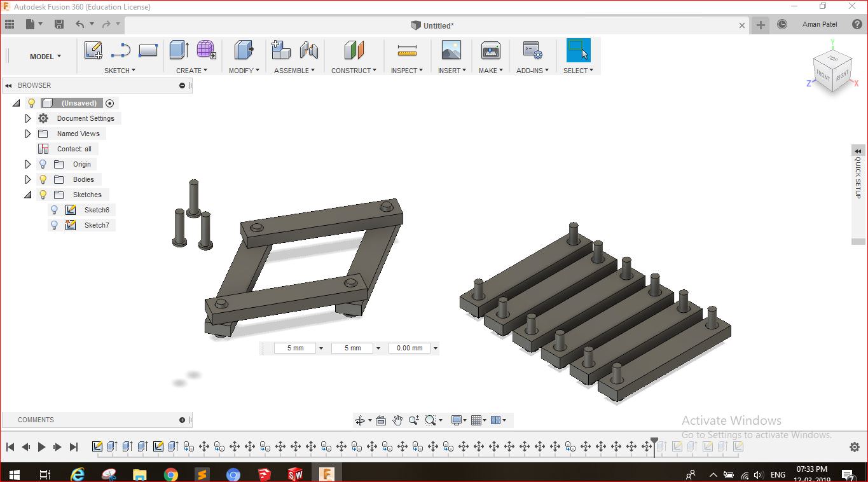The width and height of the screenshot is (868, 482).
Task: Jump to timeline beginning
Action: [10, 447]
